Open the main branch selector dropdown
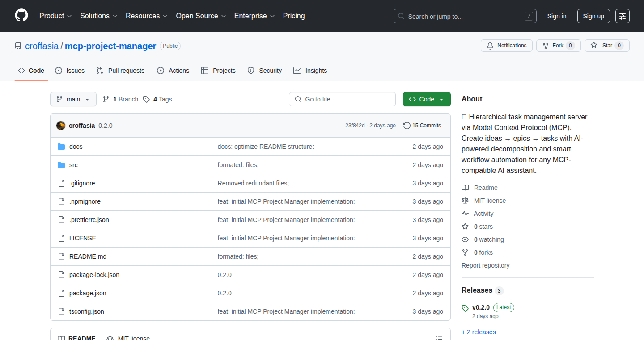The width and height of the screenshot is (644, 340). [73, 99]
